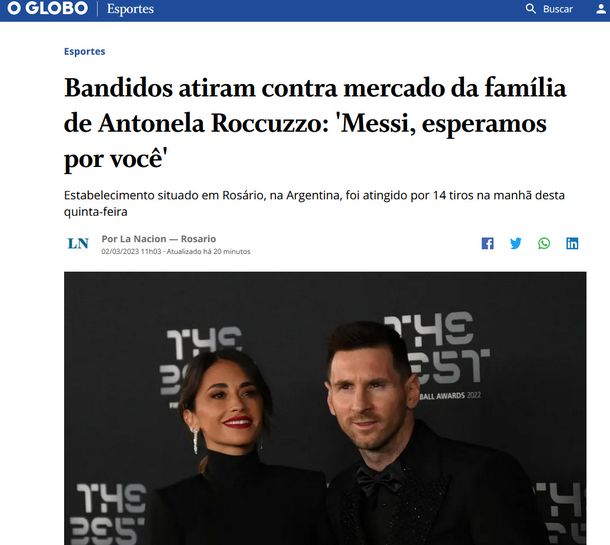Image resolution: width=610 pixels, height=545 pixels.
Task: Open the main article photo of the couple
Action: [x=325, y=408]
